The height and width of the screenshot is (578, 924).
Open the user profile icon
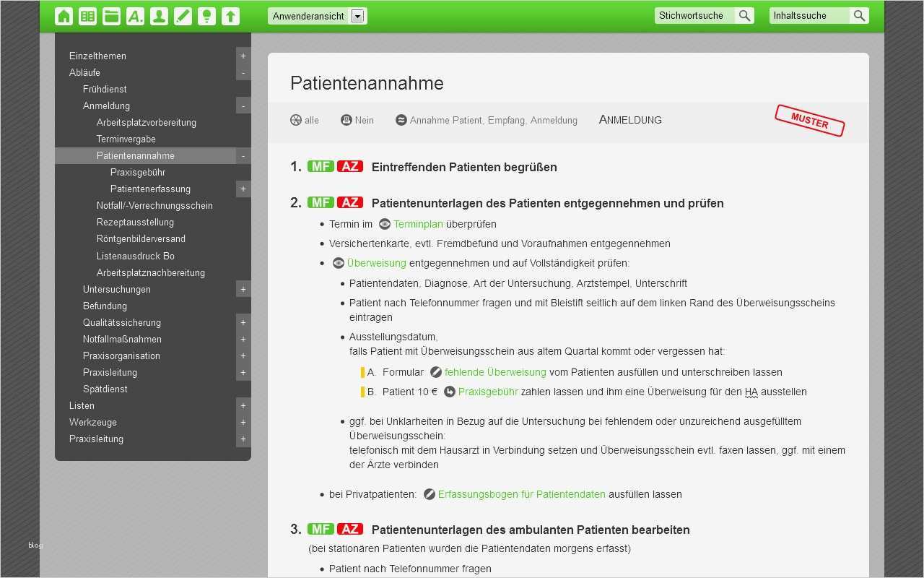159,15
